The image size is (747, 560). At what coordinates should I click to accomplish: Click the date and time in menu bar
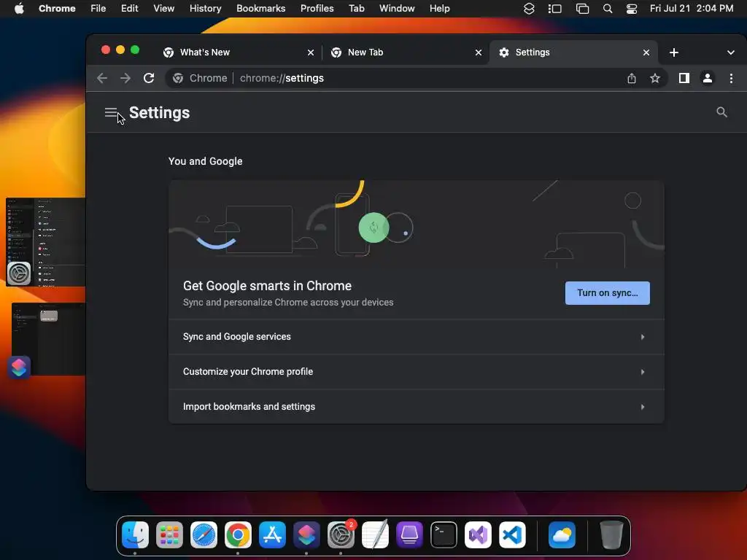pos(692,9)
